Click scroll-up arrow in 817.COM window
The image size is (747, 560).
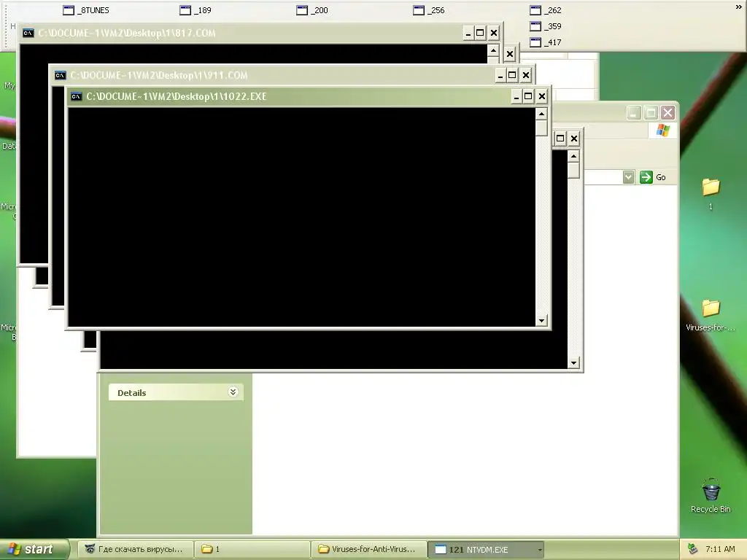coord(493,50)
